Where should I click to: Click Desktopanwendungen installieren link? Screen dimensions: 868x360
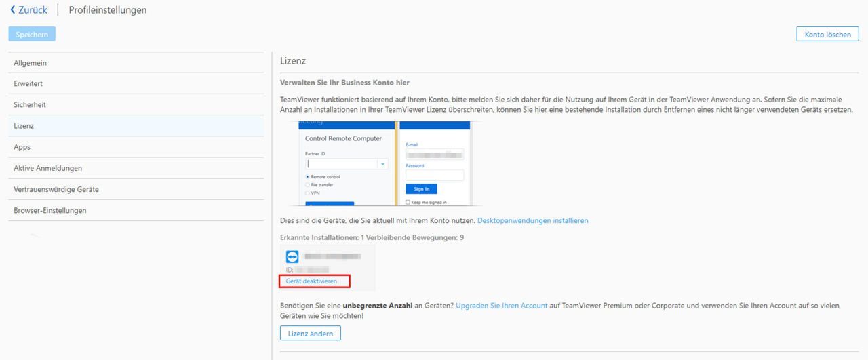coord(533,221)
